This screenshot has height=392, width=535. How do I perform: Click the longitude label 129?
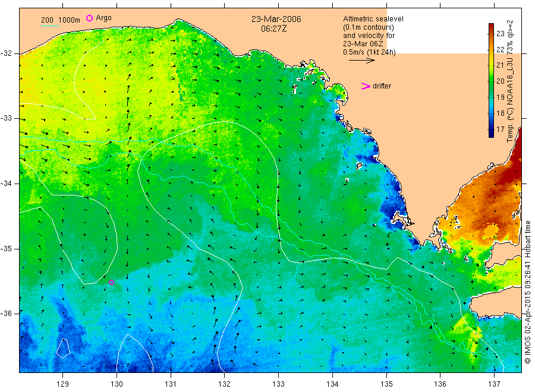click(x=63, y=384)
